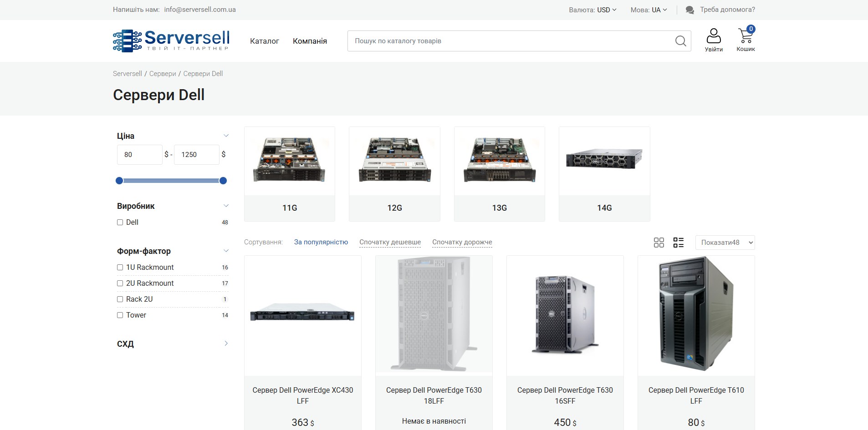Check the Tower form-factor filter
This screenshot has width=868, height=430.
click(x=120, y=315)
